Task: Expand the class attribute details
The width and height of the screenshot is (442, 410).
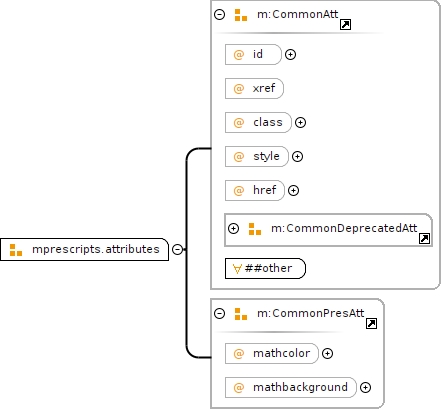Action: pyautogui.click(x=300, y=123)
